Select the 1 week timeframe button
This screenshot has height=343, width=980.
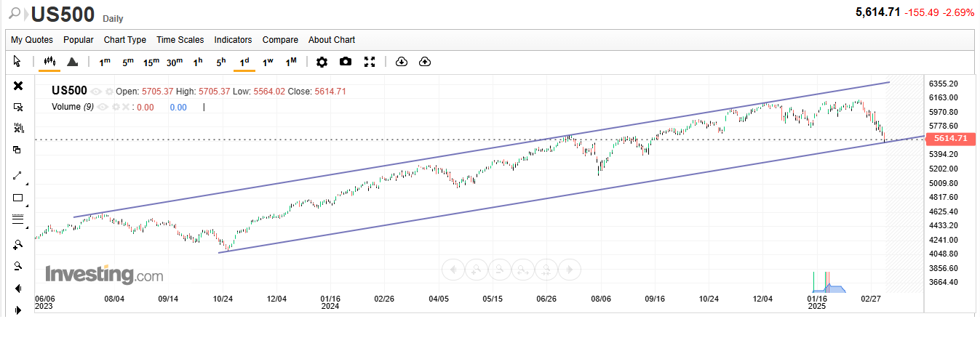point(268,62)
